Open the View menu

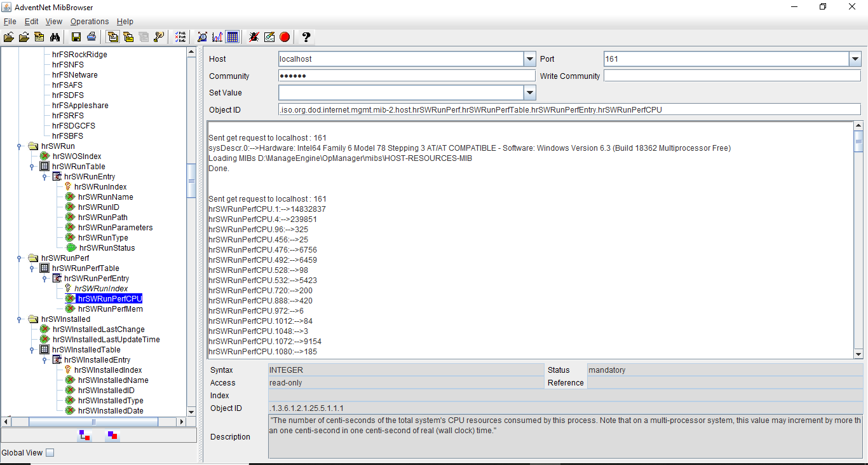click(54, 22)
